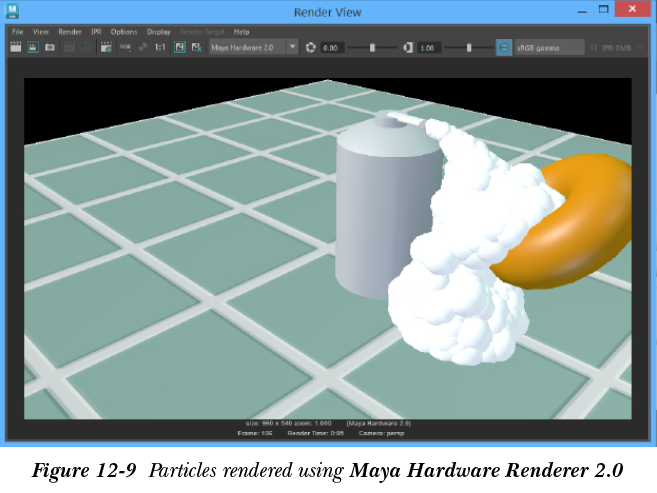Select the render region icon
Viewport: 657px width, 493px height.
pos(32,47)
